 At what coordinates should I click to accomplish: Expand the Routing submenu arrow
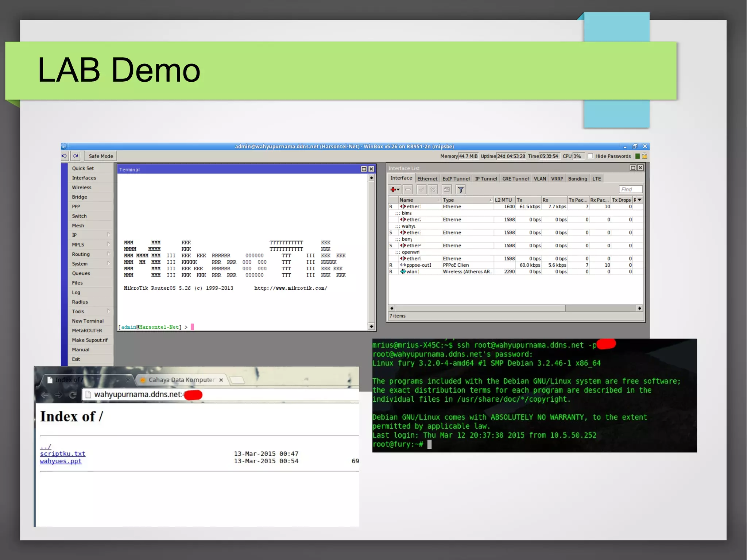click(109, 254)
